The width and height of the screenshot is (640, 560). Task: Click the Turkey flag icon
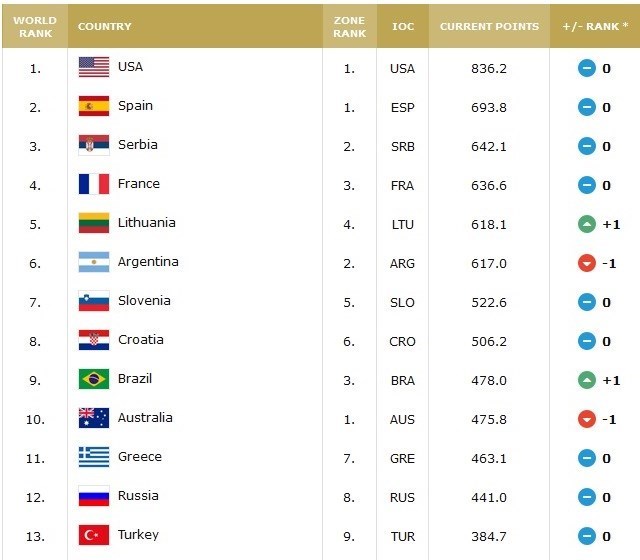coord(94,535)
